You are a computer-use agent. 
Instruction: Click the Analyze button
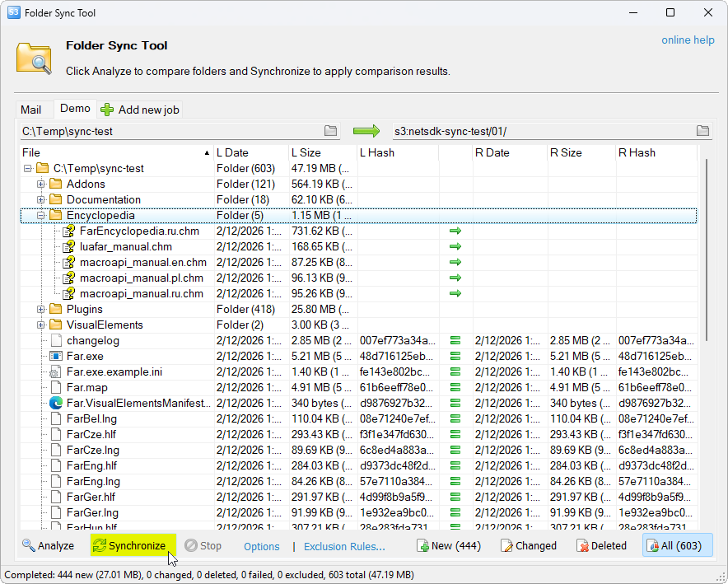tap(48, 546)
